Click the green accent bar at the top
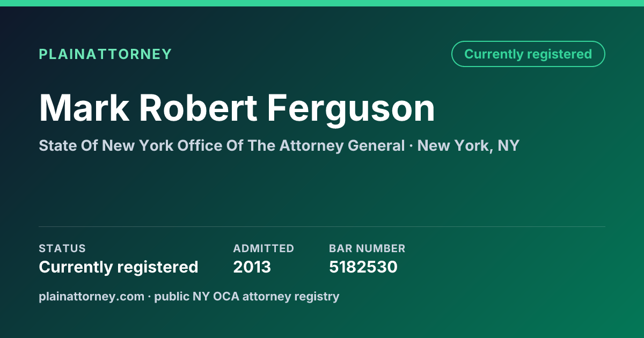Image resolution: width=644 pixels, height=338 pixels. point(322,3)
